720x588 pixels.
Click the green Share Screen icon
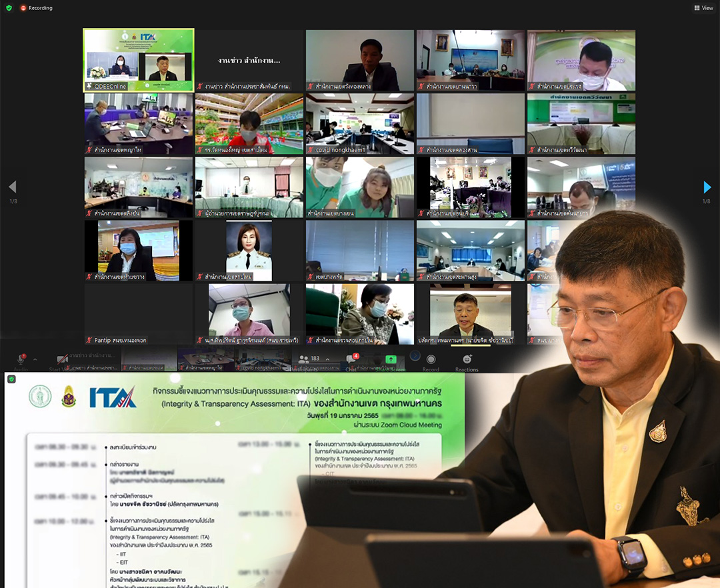(391, 359)
